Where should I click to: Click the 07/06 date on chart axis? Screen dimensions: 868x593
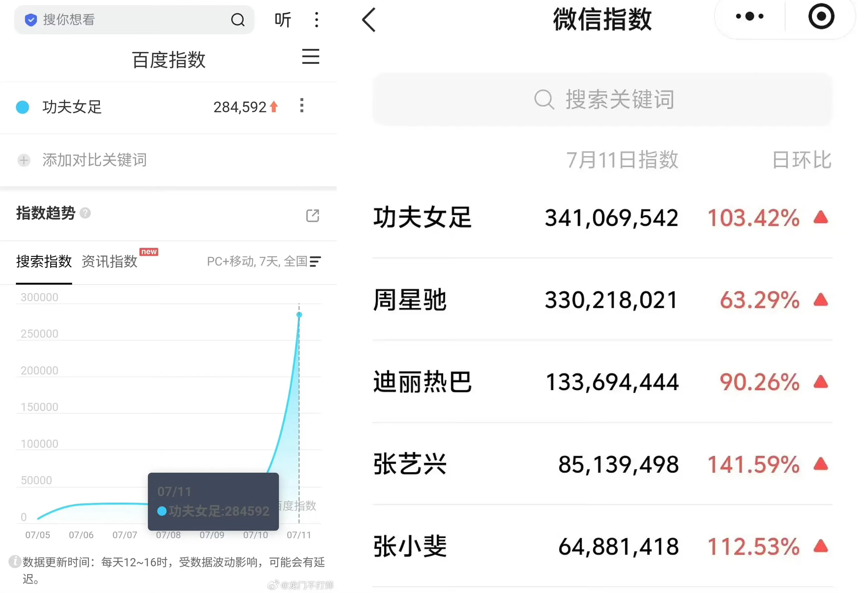tap(82, 535)
